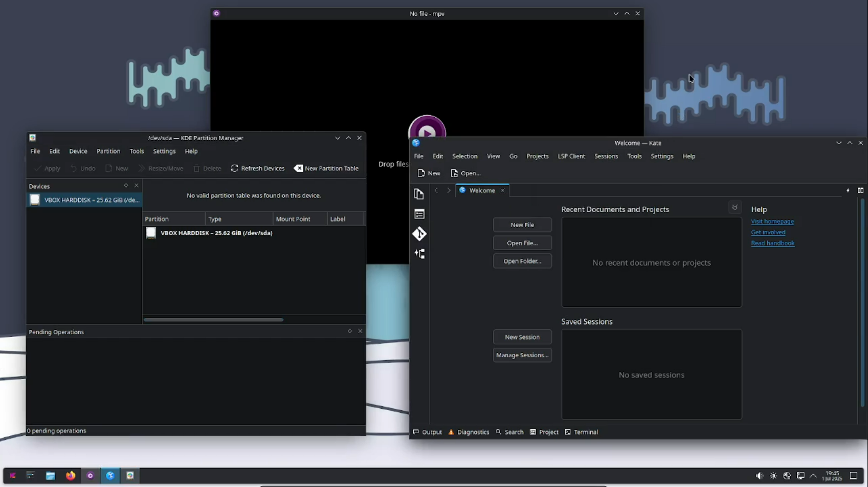Click Delete in Partition Manager toolbar

pos(207,168)
